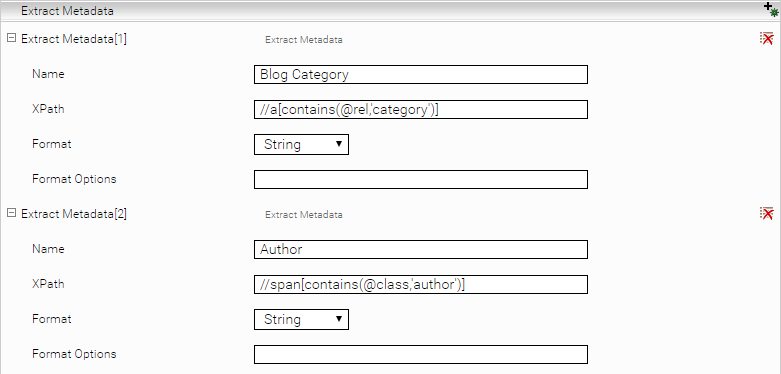
Task: Click the Name field containing Author
Action: click(x=421, y=249)
